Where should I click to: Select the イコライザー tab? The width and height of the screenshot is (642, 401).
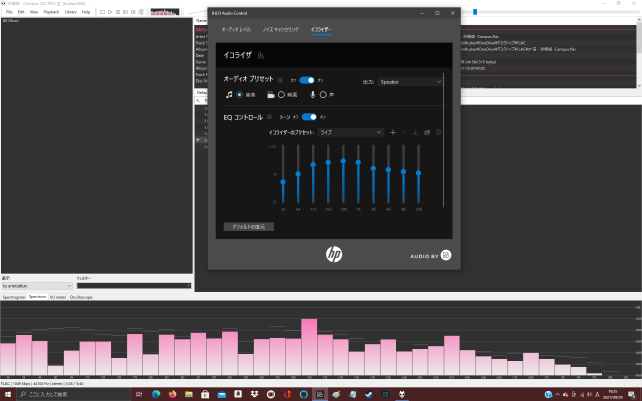tap(321, 29)
